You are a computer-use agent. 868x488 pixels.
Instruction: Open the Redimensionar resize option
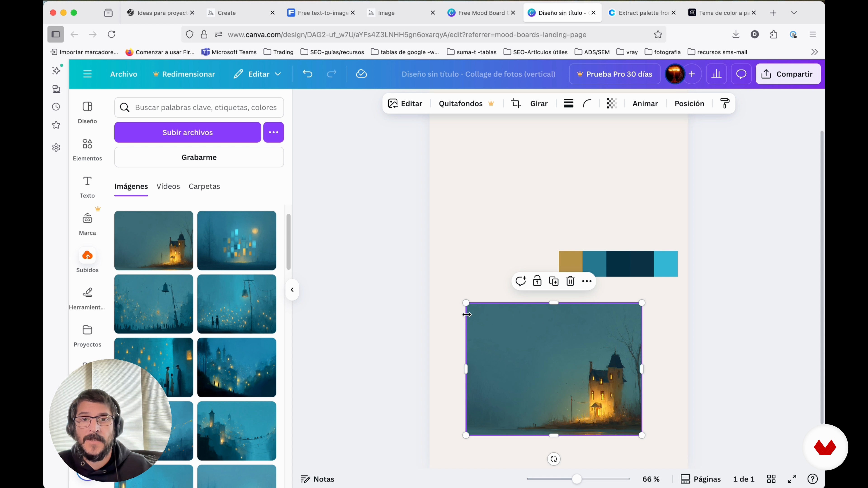(184, 74)
